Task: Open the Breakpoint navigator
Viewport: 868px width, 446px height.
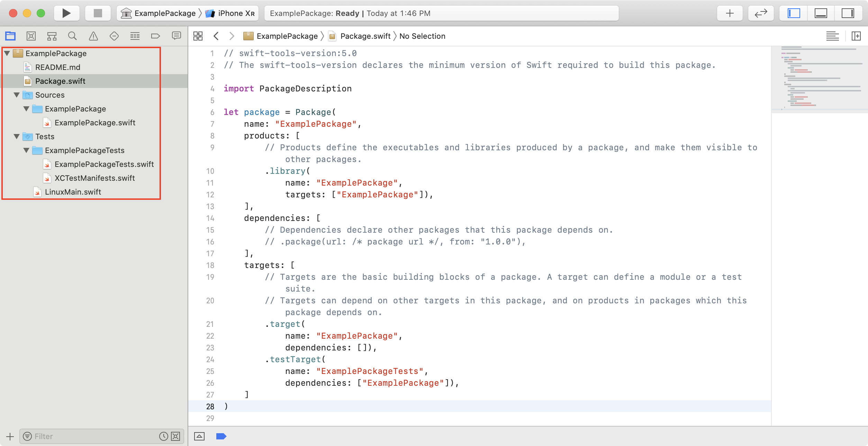Action: click(155, 36)
